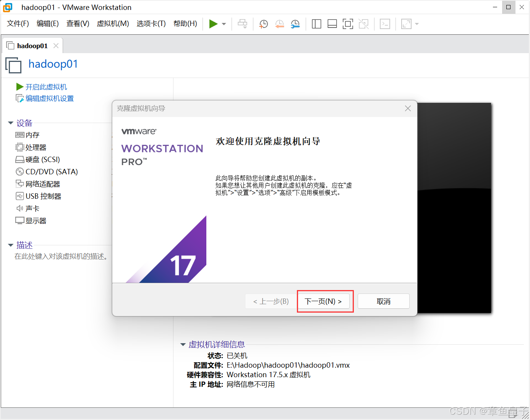Select the 网络适配器 device row
Screen dimensions: 530x420
click(38, 184)
